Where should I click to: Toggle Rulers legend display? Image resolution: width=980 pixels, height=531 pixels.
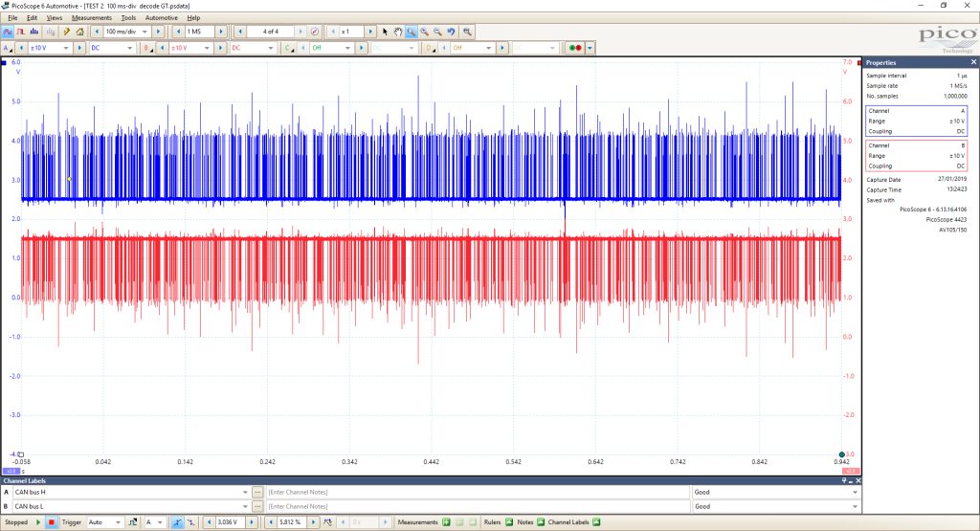click(x=509, y=522)
